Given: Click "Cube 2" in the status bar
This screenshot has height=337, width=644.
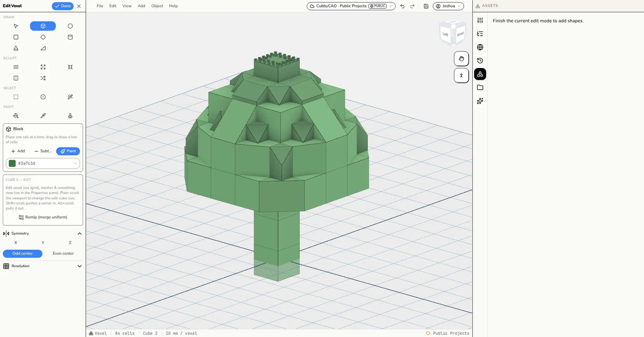Looking at the screenshot, I should click(150, 333).
